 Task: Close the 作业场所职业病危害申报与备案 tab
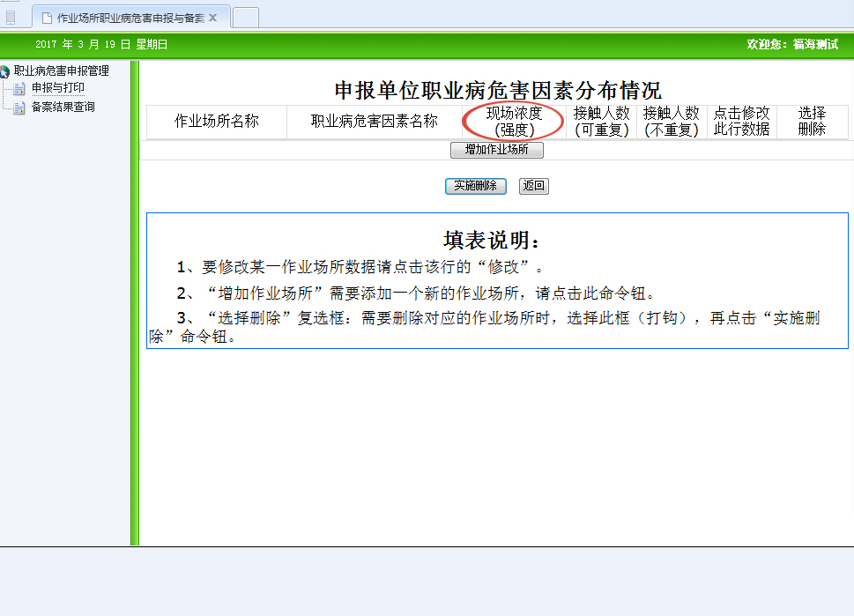[212, 18]
